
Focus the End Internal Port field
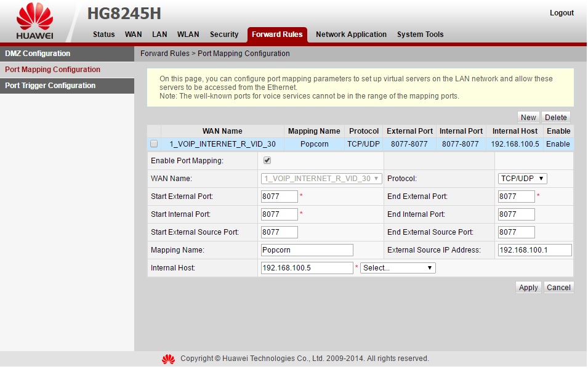pyautogui.click(x=517, y=214)
